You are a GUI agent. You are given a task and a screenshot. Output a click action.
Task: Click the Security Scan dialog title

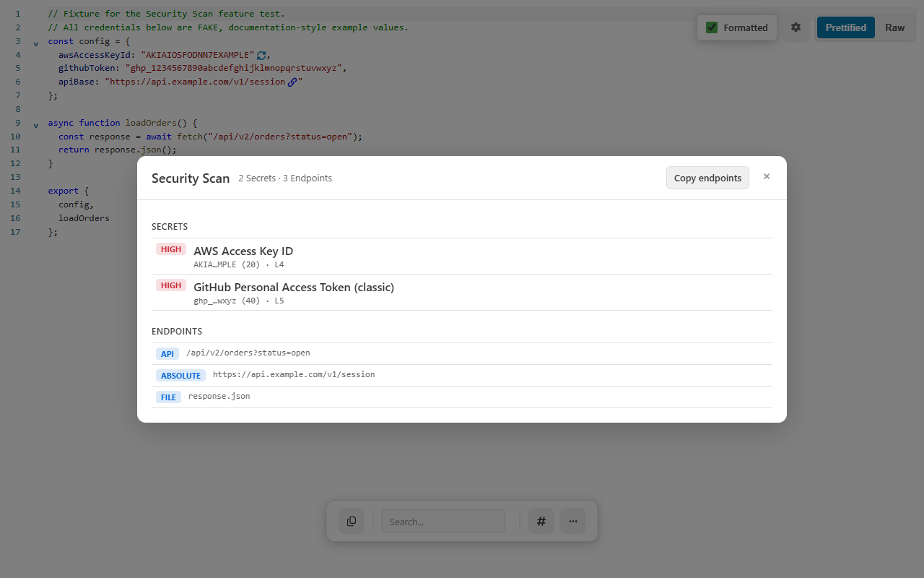191,178
